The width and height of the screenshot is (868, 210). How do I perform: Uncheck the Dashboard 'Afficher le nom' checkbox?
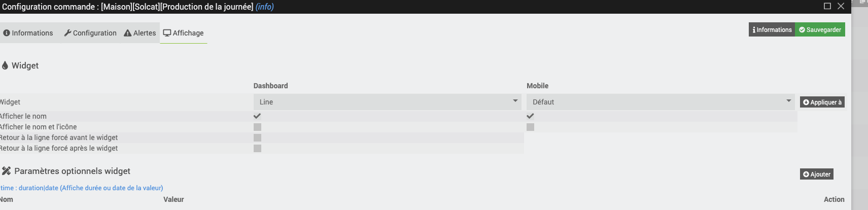click(x=257, y=116)
